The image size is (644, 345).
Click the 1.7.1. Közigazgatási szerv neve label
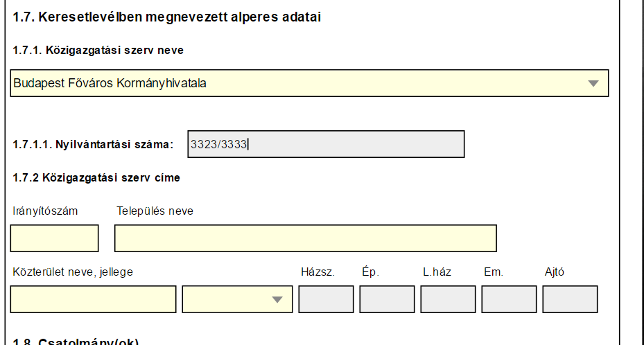[98, 51]
